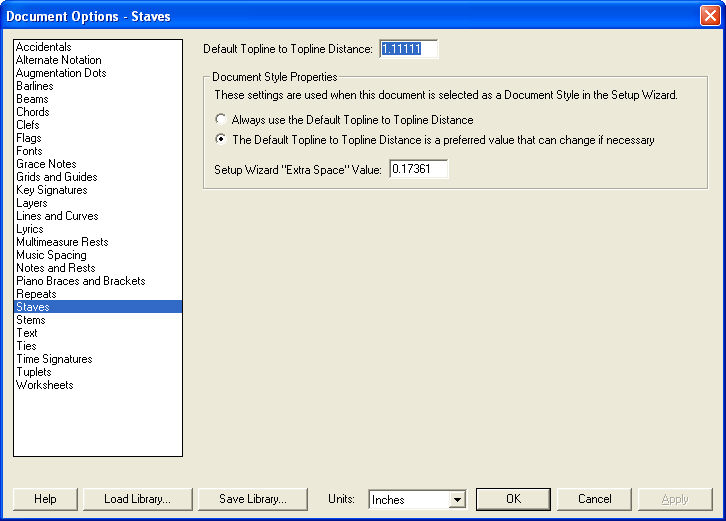The height and width of the screenshot is (521, 726).
Task: Select the 'preferred value that can change' radio option
Action: click(x=221, y=140)
